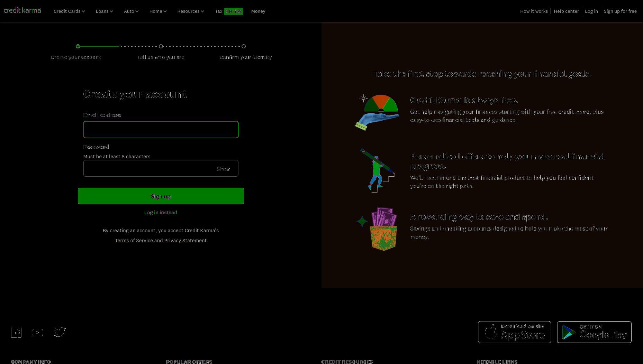Open the Resources dropdown
Viewport: 643px width, 364px height.
pos(191,11)
